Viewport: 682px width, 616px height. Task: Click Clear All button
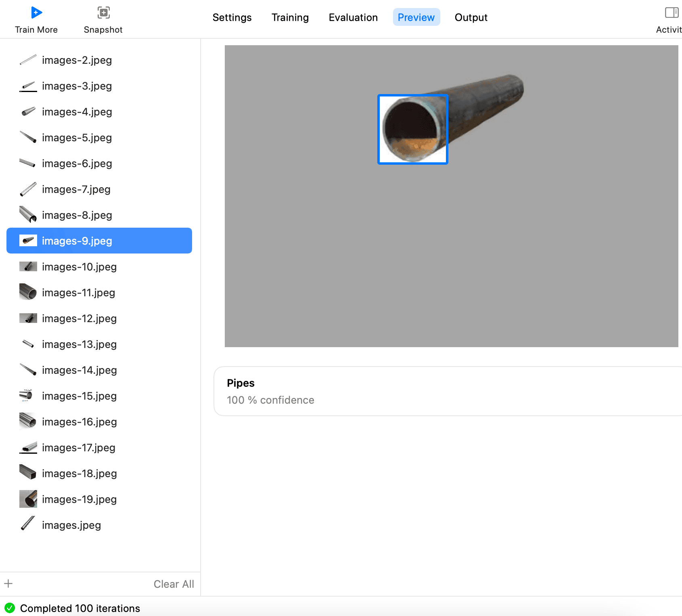pyautogui.click(x=174, y=584)
